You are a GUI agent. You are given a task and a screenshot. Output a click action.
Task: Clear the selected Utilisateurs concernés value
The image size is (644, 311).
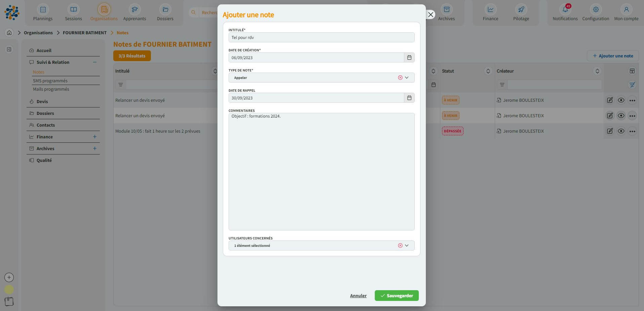[400, 246]
